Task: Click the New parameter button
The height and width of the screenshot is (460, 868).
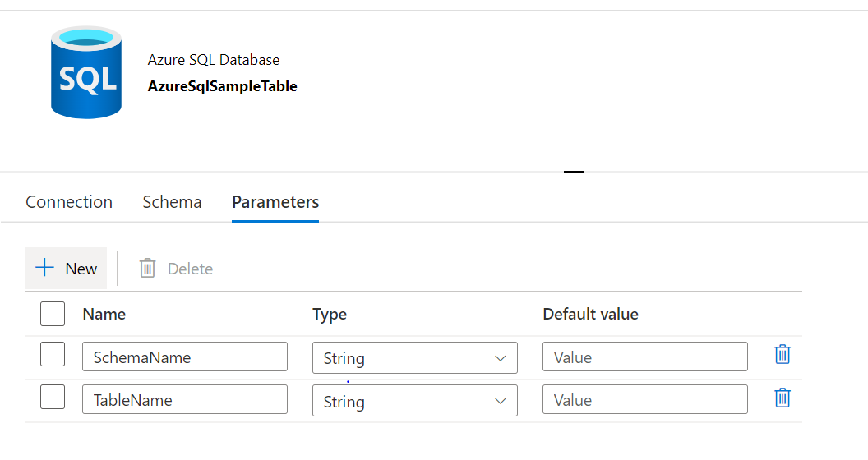Action: [x=67, y=269]
